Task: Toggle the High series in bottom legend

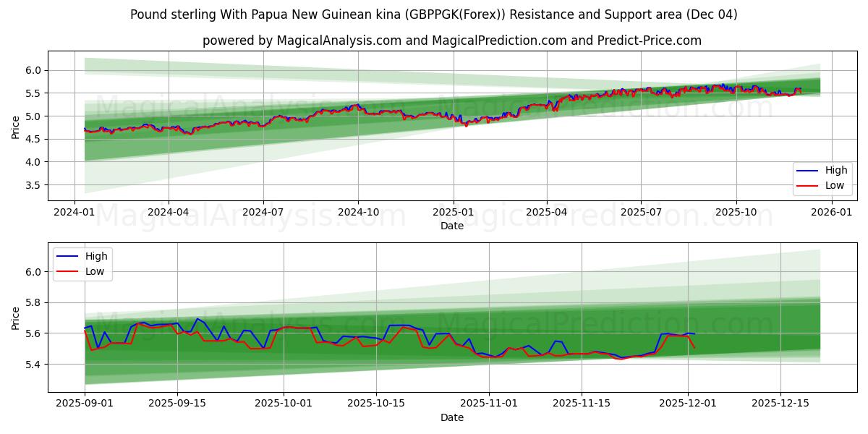Action: pyautogui.click(x=96, y=256)
